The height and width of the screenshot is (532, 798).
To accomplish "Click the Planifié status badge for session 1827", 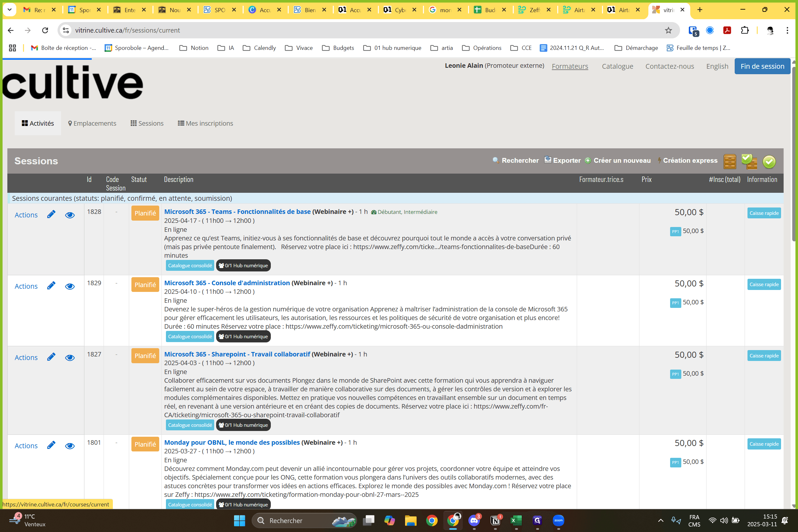I will [145, 356].
